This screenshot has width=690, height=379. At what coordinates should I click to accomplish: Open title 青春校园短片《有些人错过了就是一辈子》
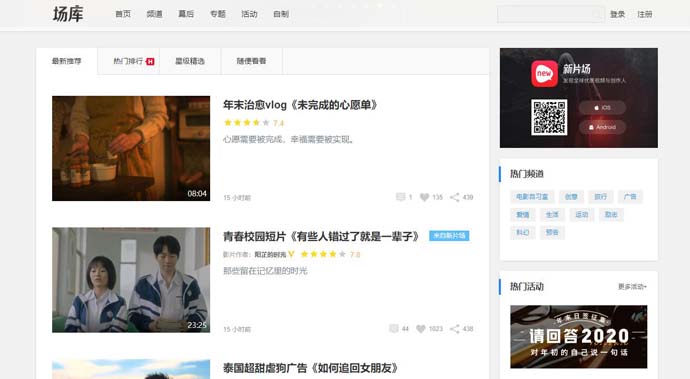tap(322, 236)
